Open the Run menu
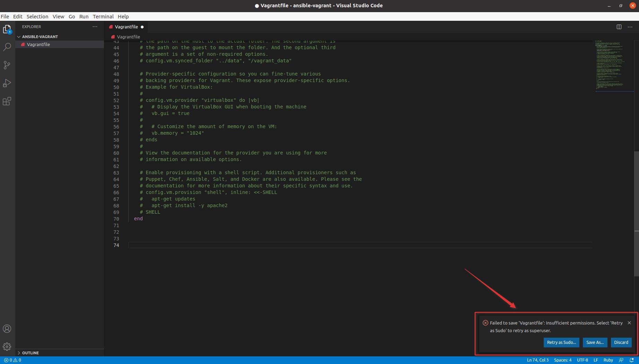Screen dimensions: 639x364 84,16
